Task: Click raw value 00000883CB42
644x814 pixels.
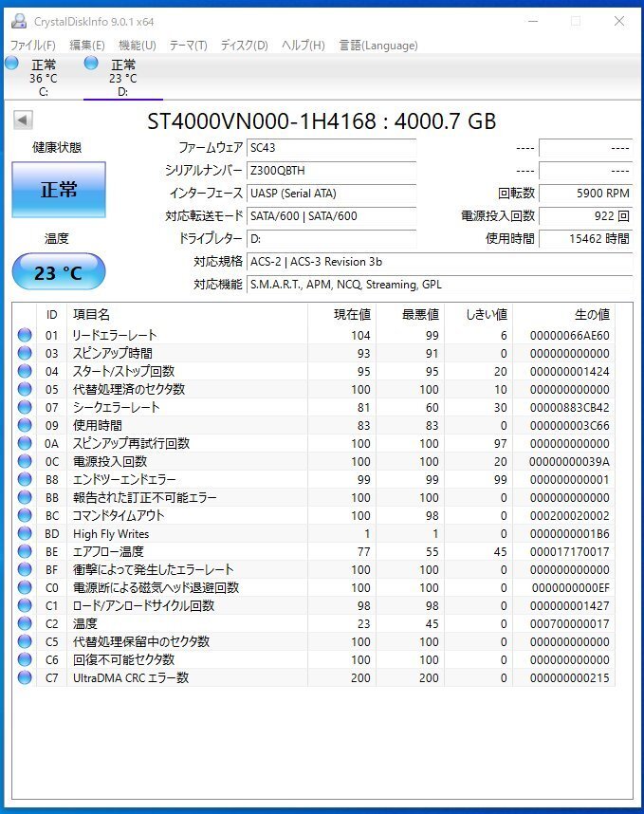Action: click(569, 408)
